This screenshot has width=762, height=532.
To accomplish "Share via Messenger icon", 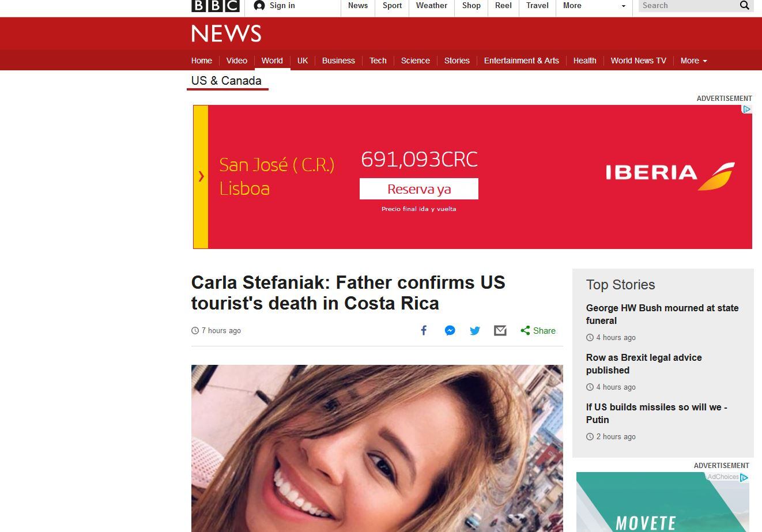I will (450, 330).
